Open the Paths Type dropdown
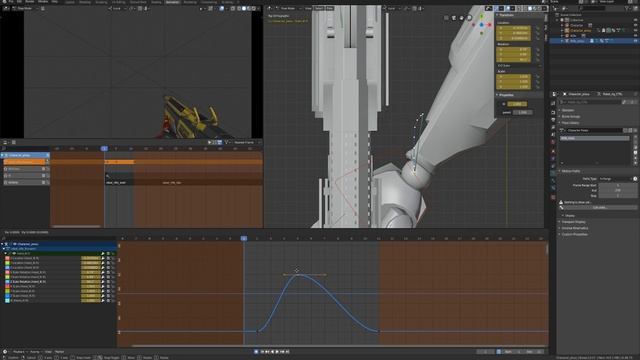Image resolution: width=640 pixels, height=360 pixels. point(615,179)
